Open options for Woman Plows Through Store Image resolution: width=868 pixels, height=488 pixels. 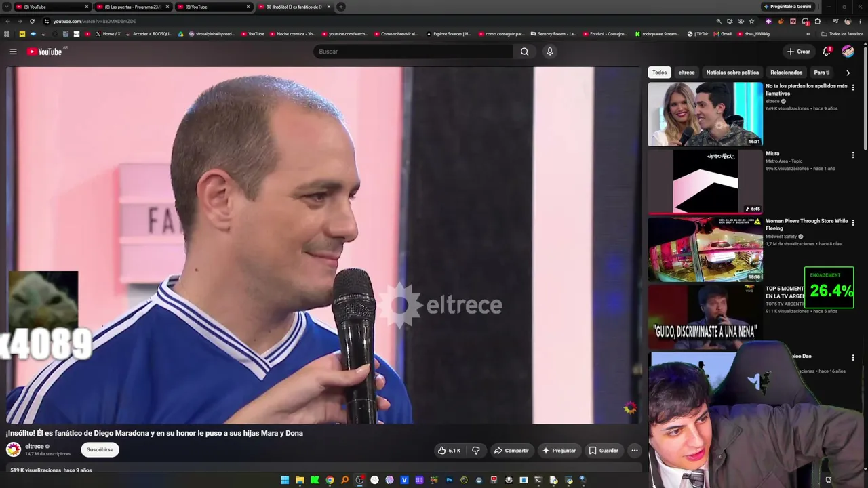[853, 222]
